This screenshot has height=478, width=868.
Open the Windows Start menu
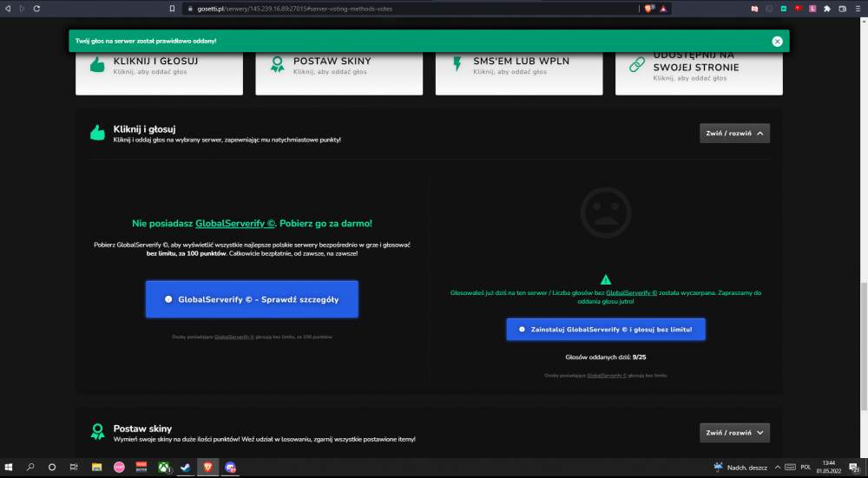[x=9, y=468]
